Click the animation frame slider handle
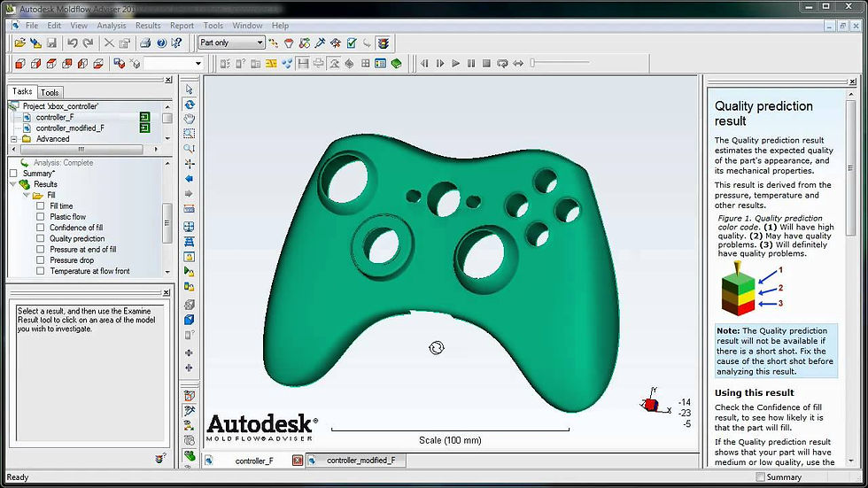 (x=532, y=63)
